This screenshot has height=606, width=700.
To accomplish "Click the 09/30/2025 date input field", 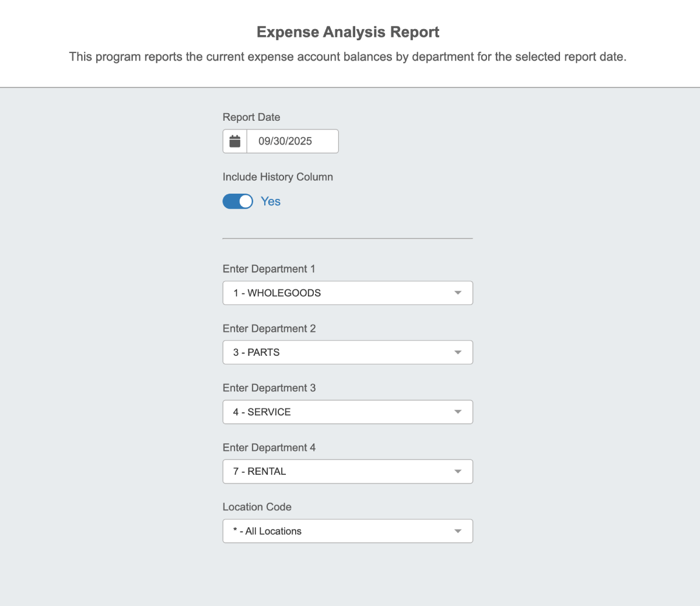I will click(x=292, y=141).
